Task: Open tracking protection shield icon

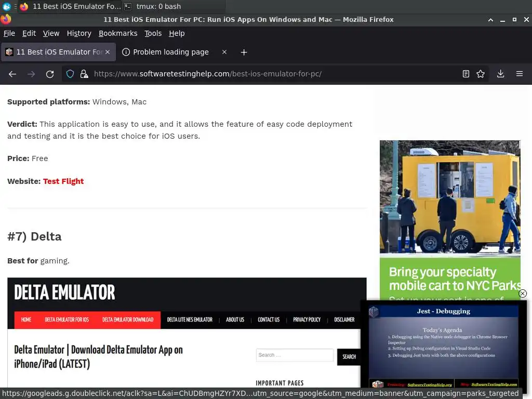Action: [70, 74]
